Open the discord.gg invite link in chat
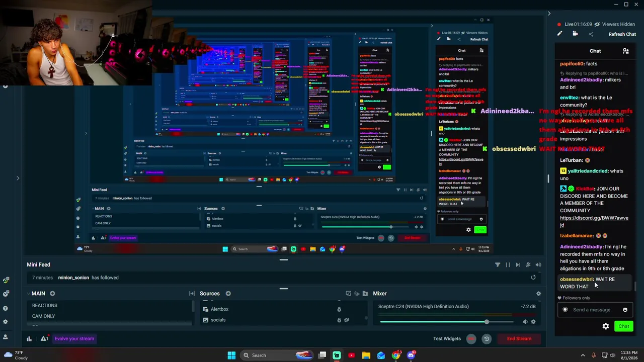Screen dimensions: 644x362 tap(594, 221)
